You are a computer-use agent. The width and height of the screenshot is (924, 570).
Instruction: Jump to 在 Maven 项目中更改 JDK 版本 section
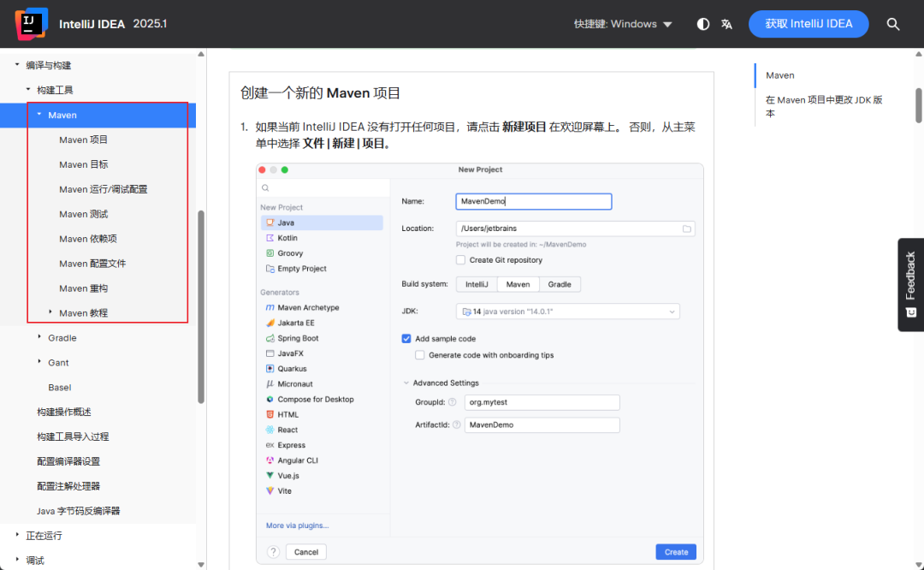coord(824,107)
